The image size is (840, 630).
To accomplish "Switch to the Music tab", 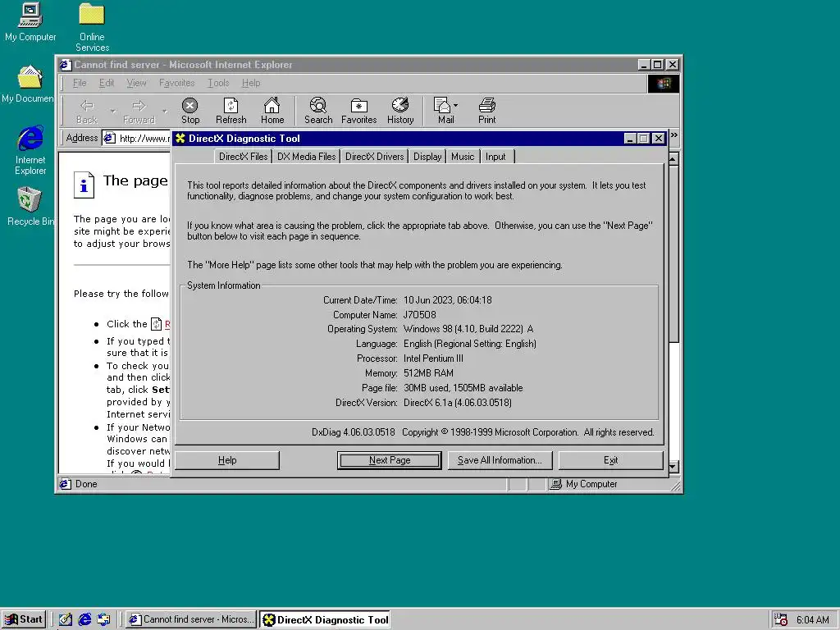I will (463, 157).
